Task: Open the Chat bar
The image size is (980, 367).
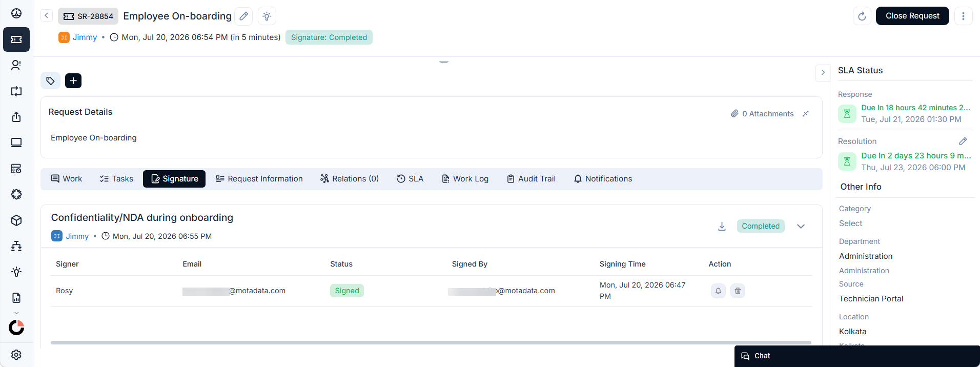Action: click(x=857, y=356)
